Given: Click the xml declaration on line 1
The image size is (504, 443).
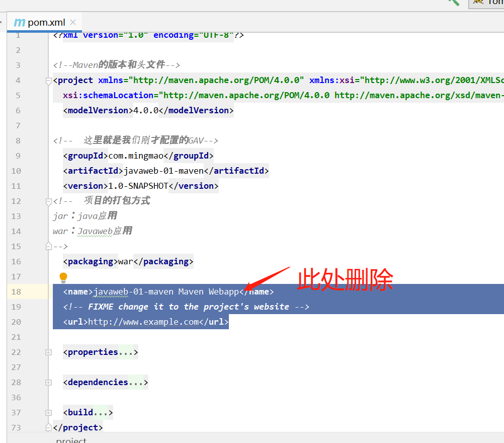Looking at the screenshot, I should 148,35.
